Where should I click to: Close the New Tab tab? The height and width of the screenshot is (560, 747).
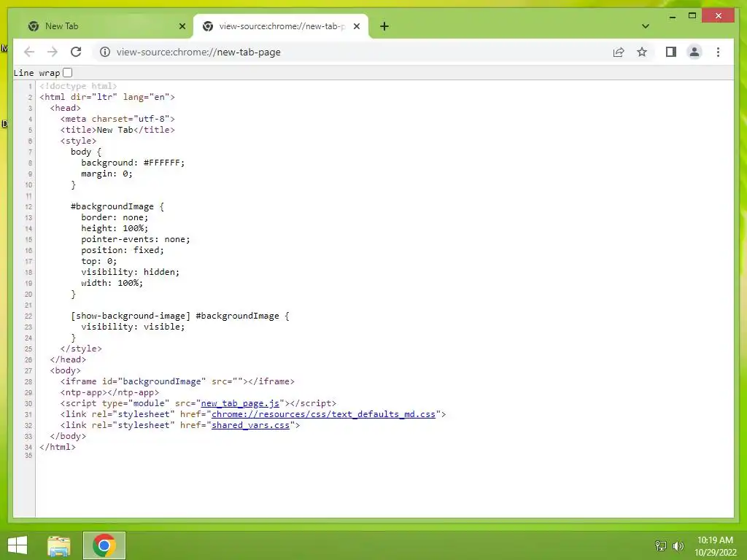pyautogui.click(x=182, y=26)
